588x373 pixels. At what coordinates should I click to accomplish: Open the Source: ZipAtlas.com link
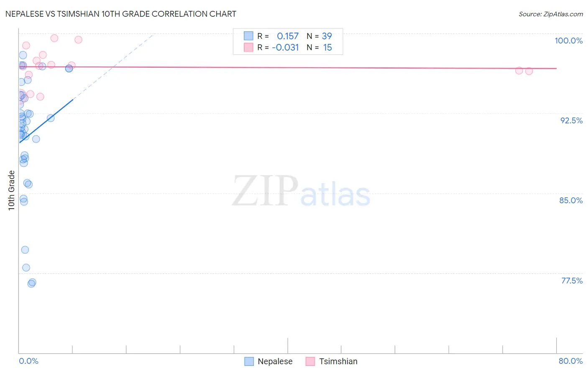550,14
